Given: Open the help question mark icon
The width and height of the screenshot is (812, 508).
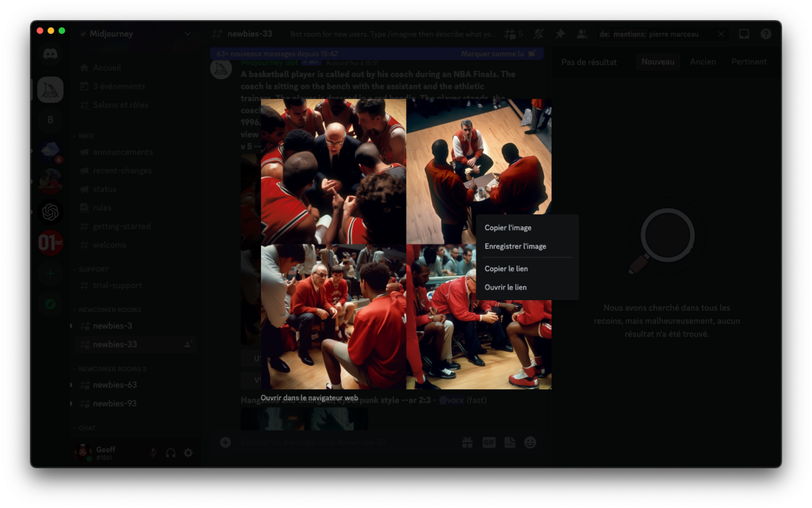Looking at the screenshot, I should tap(765, 34).
